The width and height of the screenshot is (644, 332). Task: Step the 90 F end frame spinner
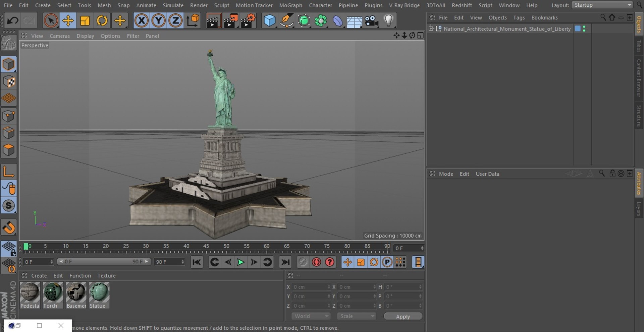click(183, 262)
